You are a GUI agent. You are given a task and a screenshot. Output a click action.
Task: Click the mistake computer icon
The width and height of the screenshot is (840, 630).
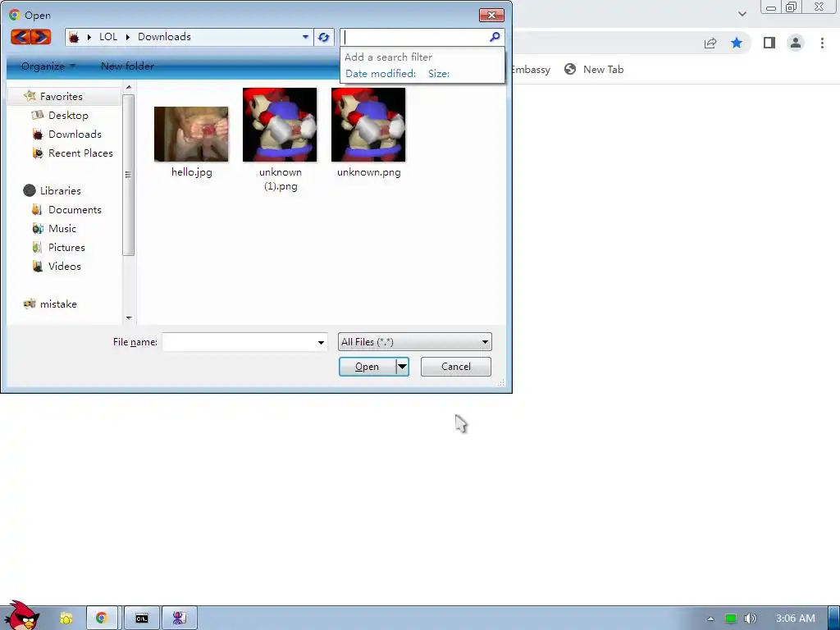click(30, 304)
